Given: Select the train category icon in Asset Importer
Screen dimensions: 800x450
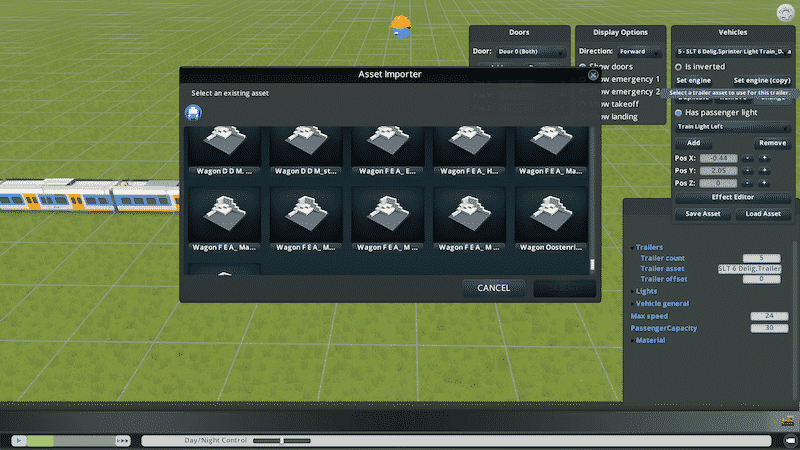Looking at the screenshot, I should pyautogui.click(x=191, y=112).
